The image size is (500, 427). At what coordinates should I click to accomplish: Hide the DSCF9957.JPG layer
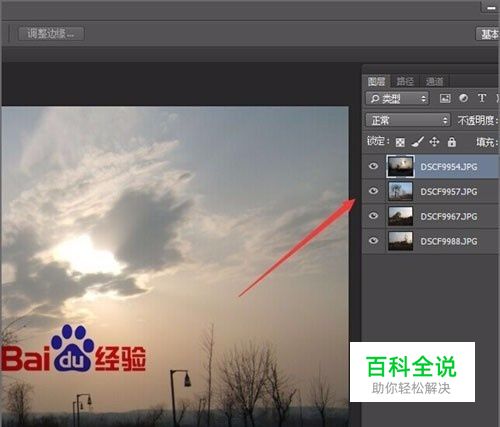373,191
